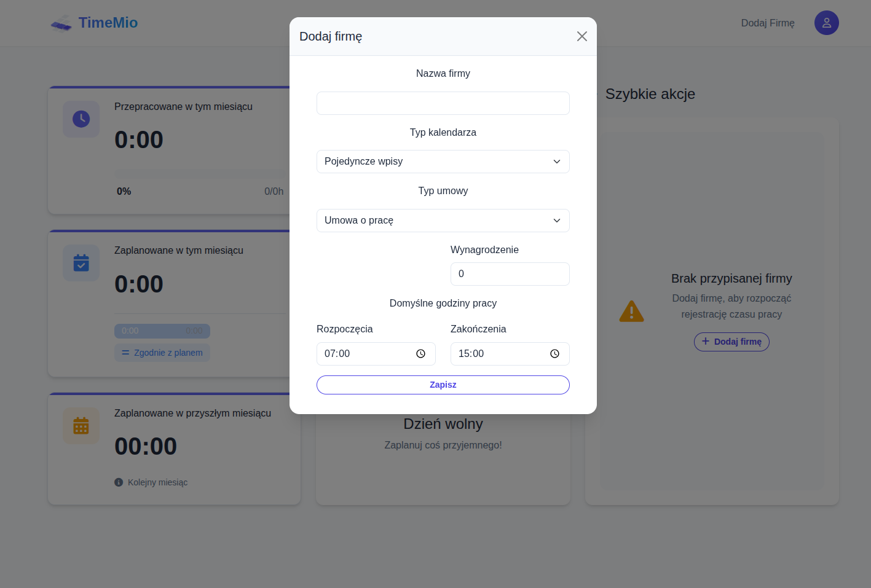Close the Dodaj firmę dialog
The image size is (871, 588).
(x=581, y=36)
